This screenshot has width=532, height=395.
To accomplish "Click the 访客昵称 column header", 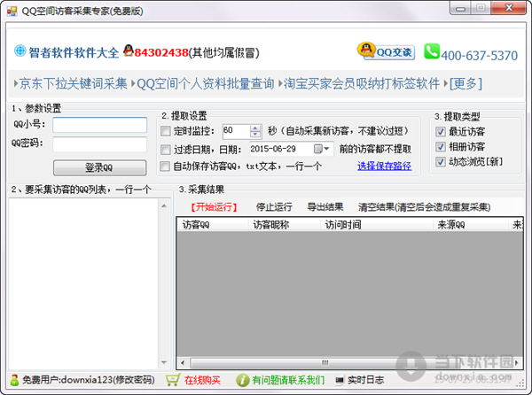I will point(285,225).
